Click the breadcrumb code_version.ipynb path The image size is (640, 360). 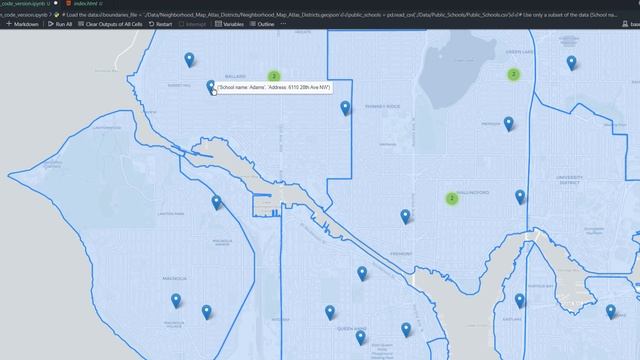point(24,15)
